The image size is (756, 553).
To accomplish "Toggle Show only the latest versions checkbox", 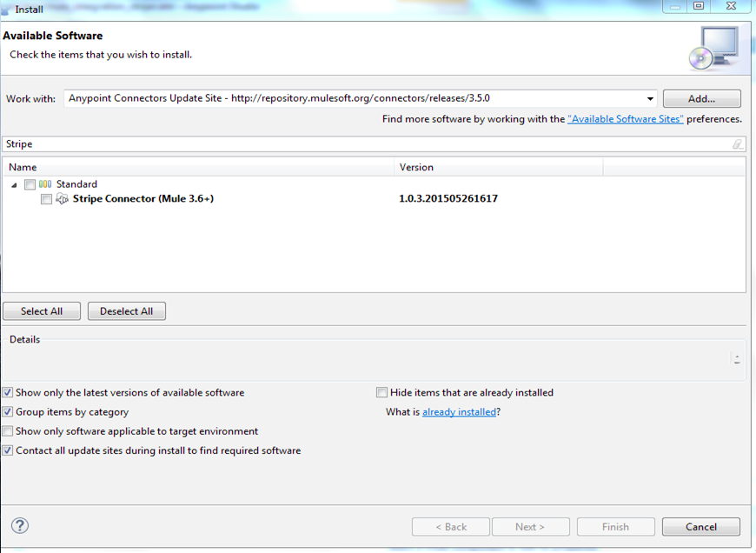I will tap(8, 392).
